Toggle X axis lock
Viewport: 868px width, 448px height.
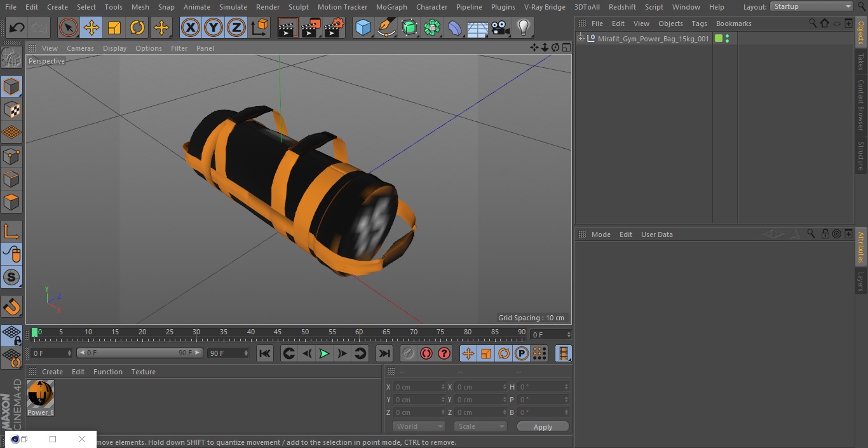pyautogui.click(x=191, y=28)
